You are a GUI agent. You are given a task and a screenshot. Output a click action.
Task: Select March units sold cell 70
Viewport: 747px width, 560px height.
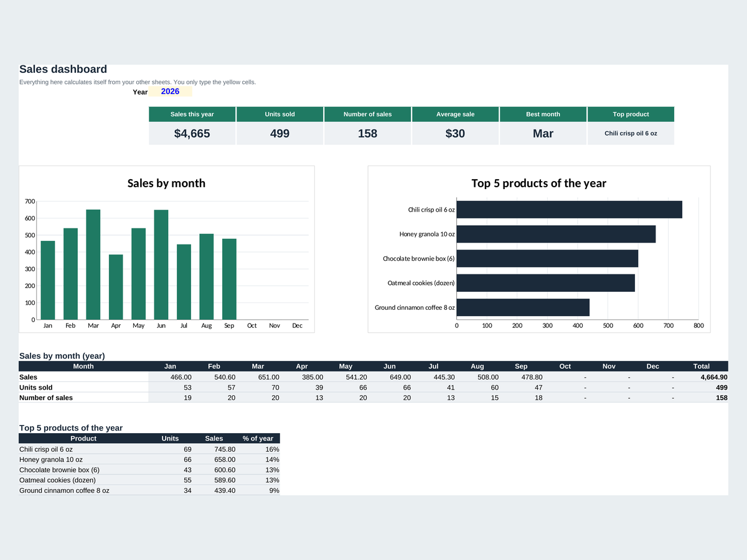pos(258,388)
